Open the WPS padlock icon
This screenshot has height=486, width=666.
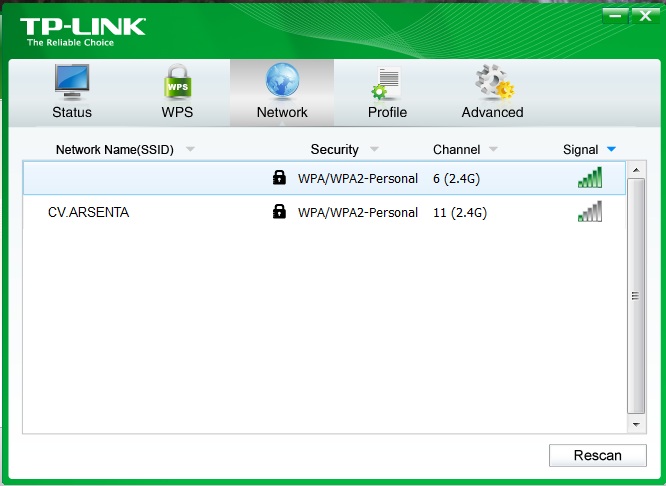[178, 81]
